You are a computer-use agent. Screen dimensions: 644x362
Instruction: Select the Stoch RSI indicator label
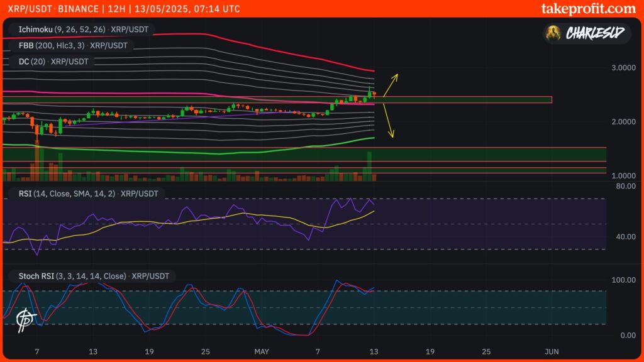point(92,276)
